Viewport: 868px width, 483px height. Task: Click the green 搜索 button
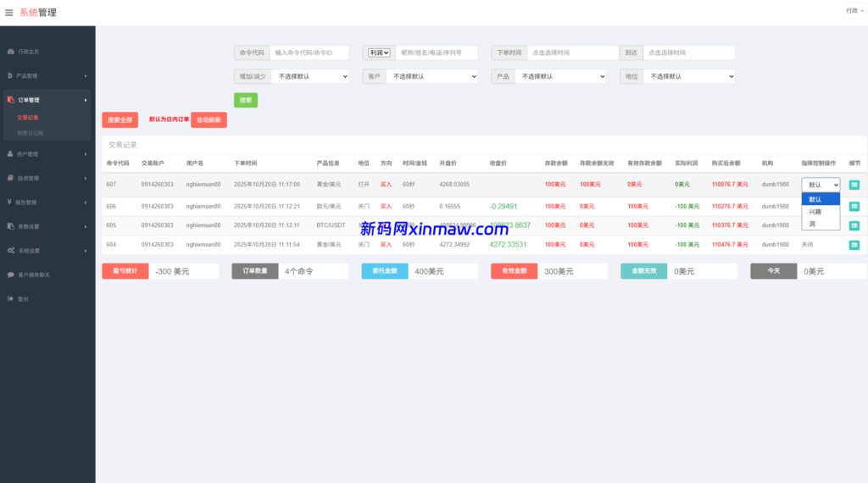click(x=246, y=100)
